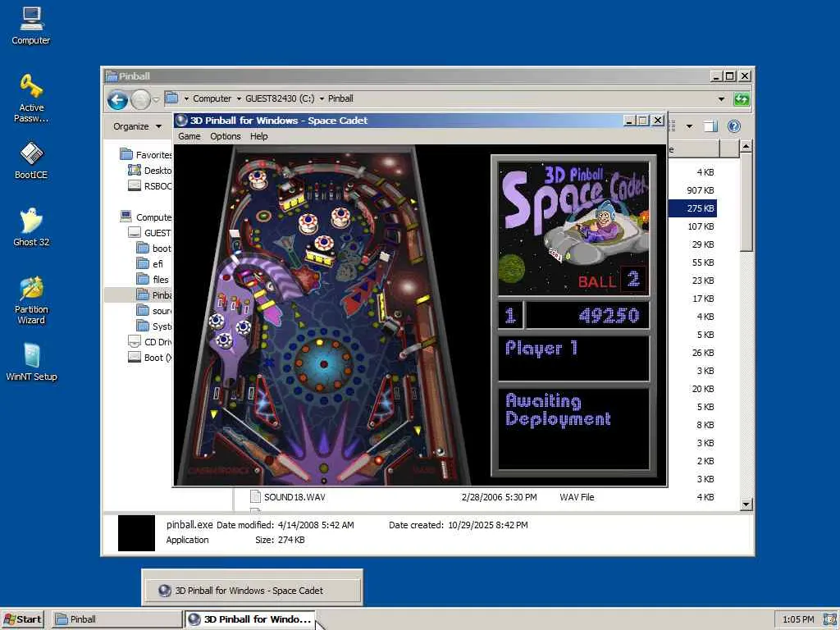Image resolution: width=840 pixels, height=630 pixels.
Task: Click the folder icon at the address bar start
Action: (171, 98)
